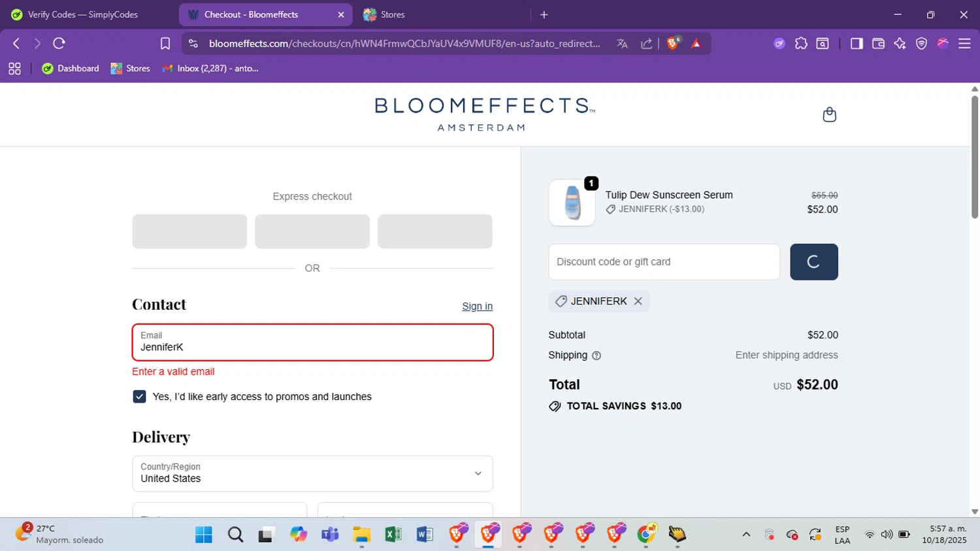Viewport: 980px width, 551px height.
Task: Open the Task View taskbar icon
Action: (x=266, y=535)
